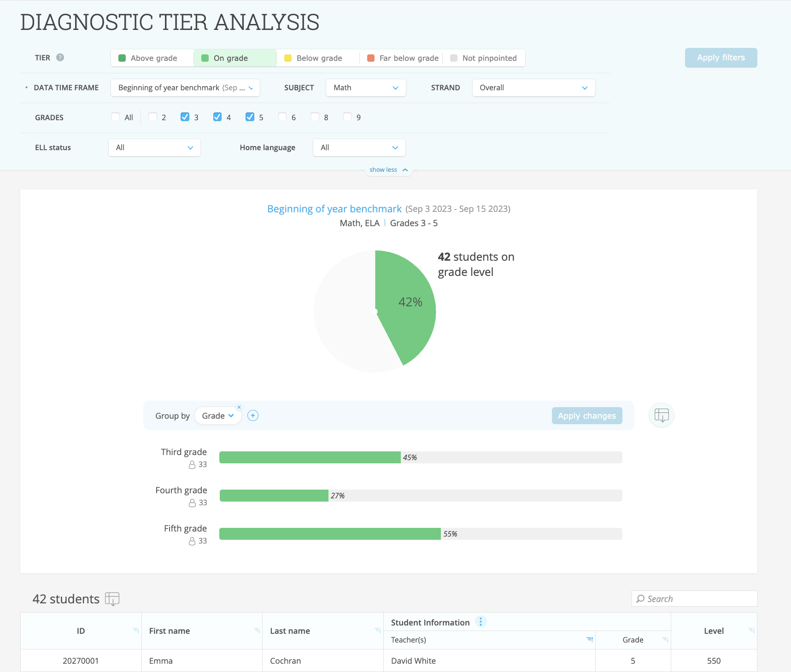
Task: Click into the student Search field
Action: tap(694, 599)
